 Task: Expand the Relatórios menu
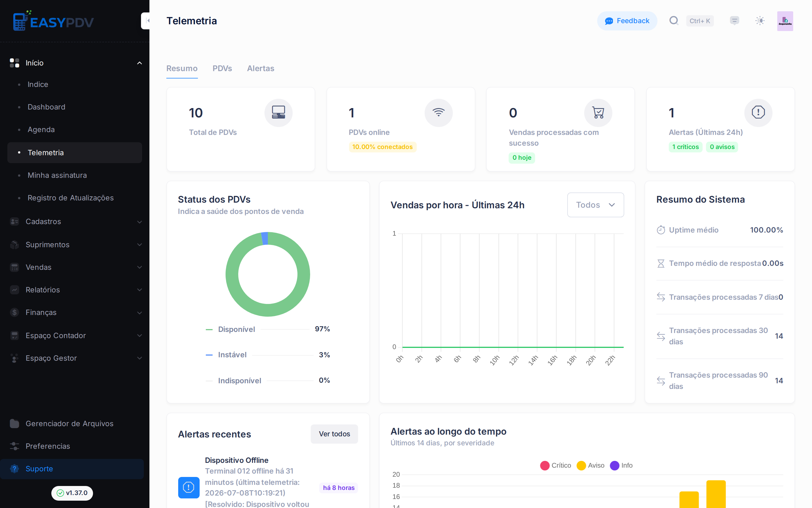click(x=139, y=290)
